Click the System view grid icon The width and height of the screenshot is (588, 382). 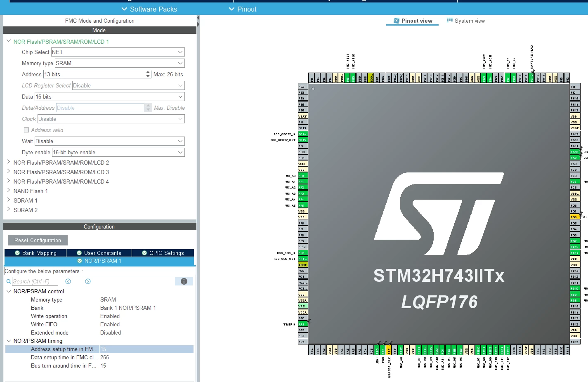pos(450,21)
